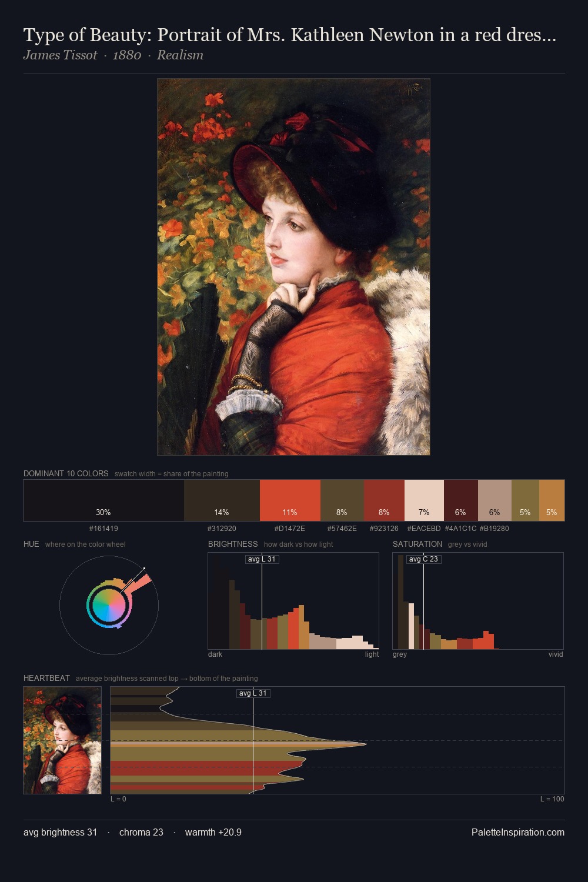Click the 'chroma 23' footer stat
The width and height of the screenshot is (588, 882).
point(141,833)
